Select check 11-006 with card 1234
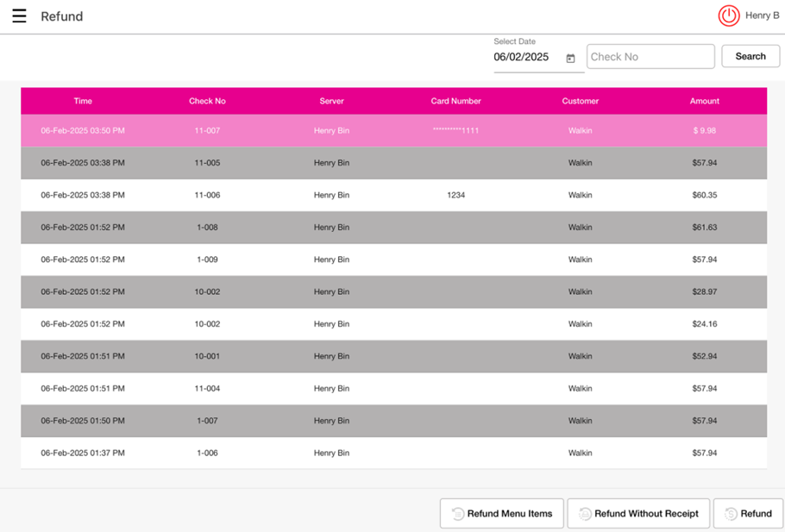 [393, 196]
